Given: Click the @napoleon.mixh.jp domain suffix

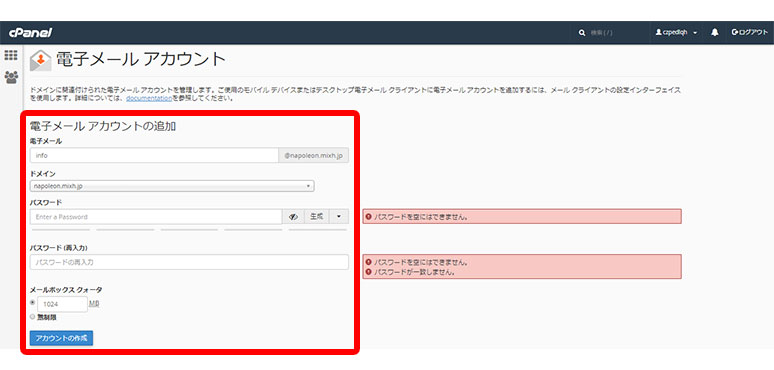Looking at the screenshot, I should pos(313,155).
